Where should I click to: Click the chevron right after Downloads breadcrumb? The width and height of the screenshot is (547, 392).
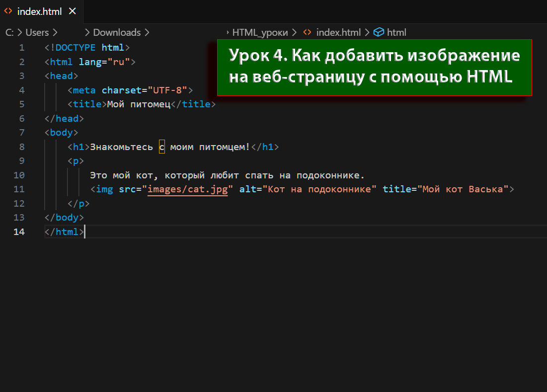click(x=147, y=32)
